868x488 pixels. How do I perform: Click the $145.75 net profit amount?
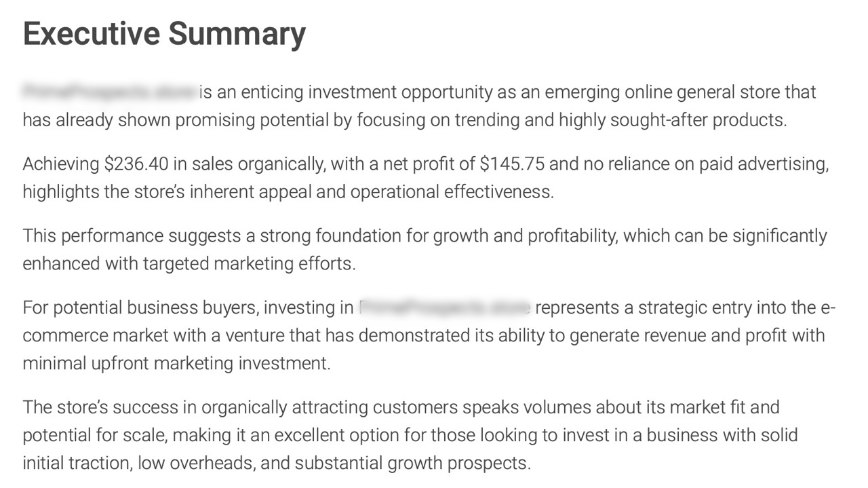click(512, 164)
